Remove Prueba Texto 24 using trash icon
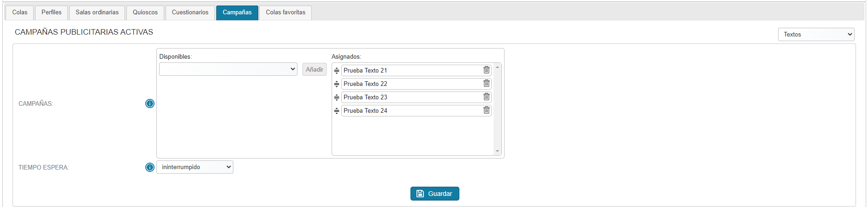The width and height of the screenshot is (868, 207). click(x=486, y=110)
